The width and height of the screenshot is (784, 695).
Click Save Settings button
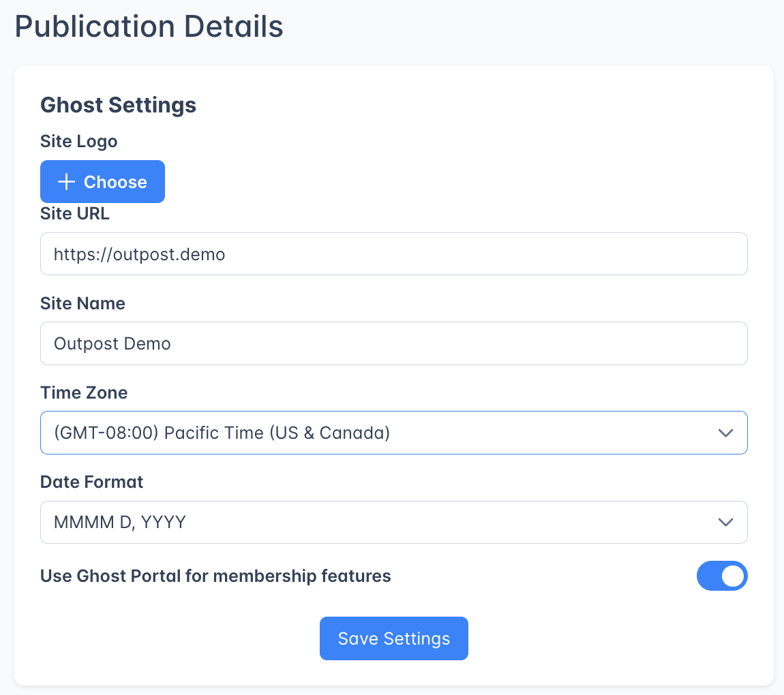point(393,638)
